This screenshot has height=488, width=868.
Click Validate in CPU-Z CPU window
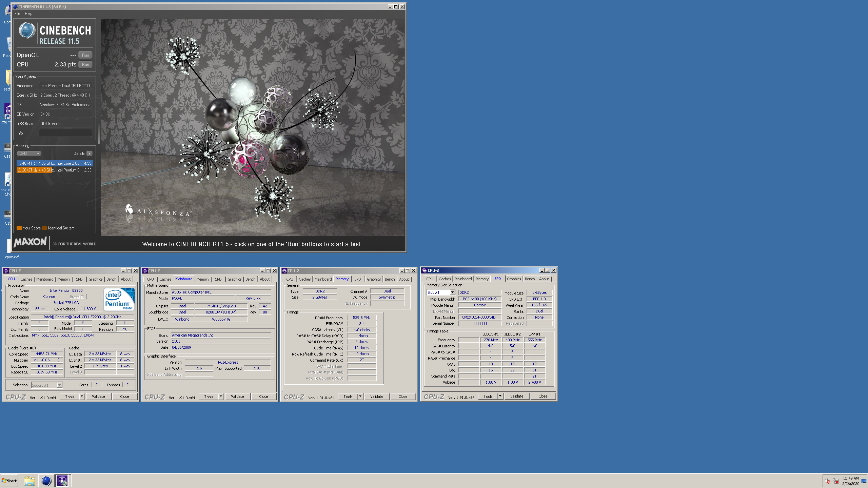[x=98, y=396]
